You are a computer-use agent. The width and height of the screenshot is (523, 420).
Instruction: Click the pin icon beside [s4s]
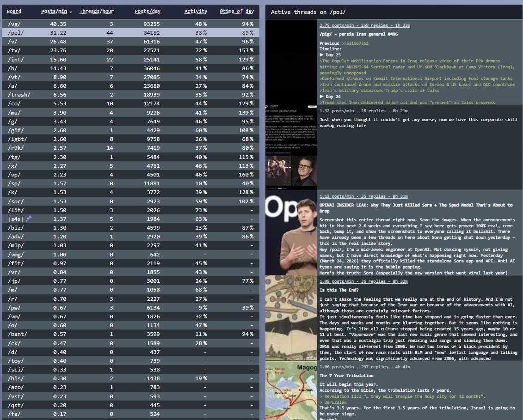coord(29,219)
